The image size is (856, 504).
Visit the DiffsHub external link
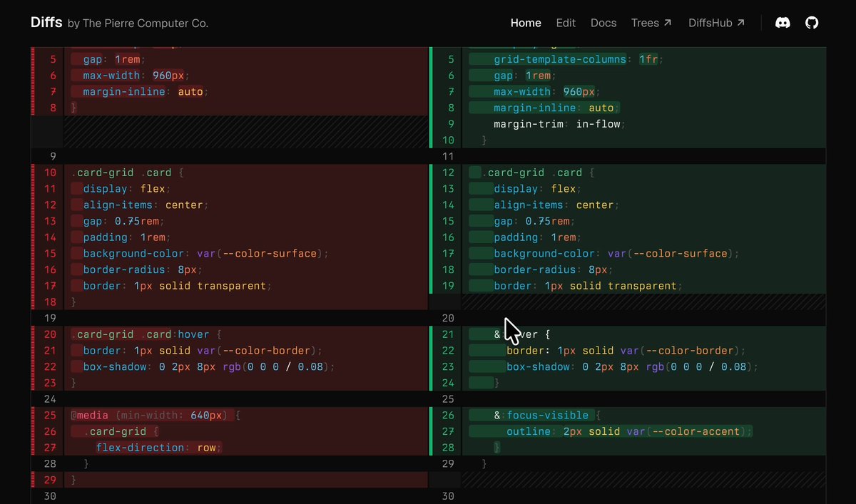click(x=716, y=23)
